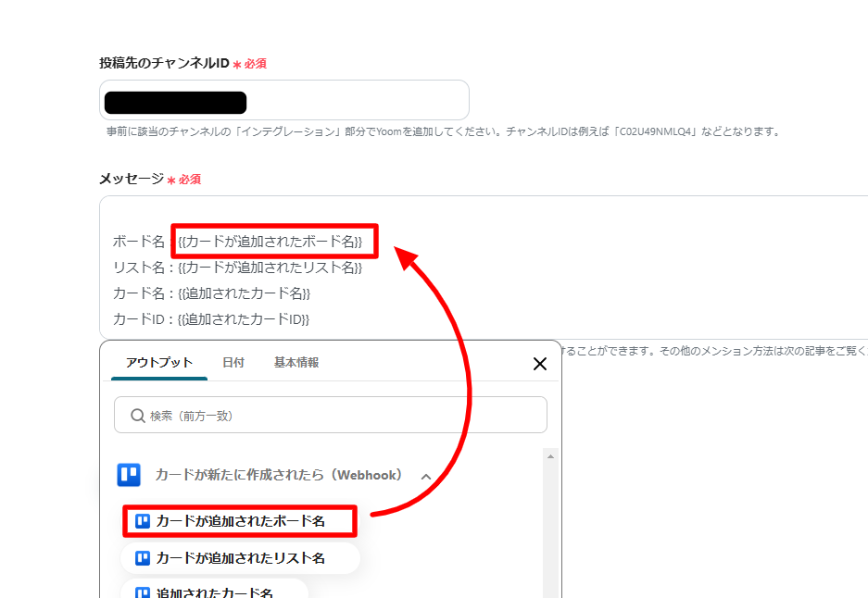The height and width of the screenshot is (598, 868).
Task: Click the 投稿先のチャンネルID label
Action: [164, 63]
